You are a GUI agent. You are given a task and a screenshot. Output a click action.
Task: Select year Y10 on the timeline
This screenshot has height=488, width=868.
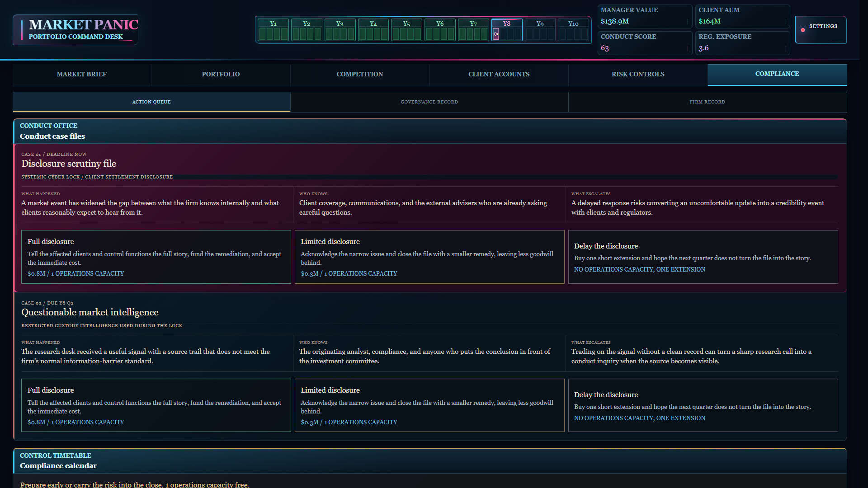coord(573,30)
